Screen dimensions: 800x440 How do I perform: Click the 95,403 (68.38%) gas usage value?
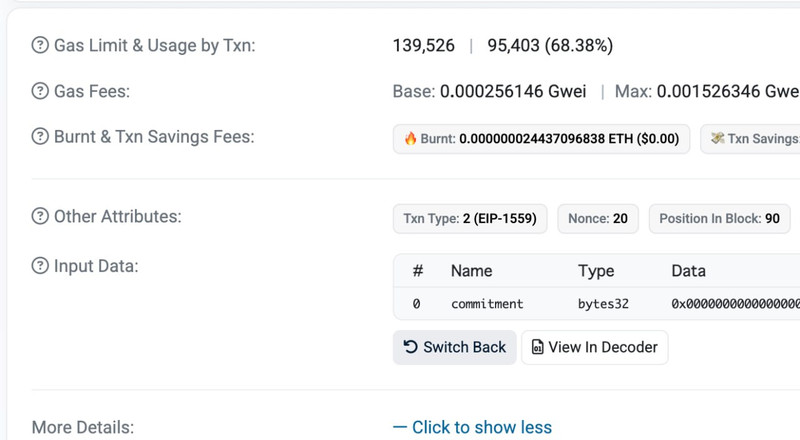(550, 46)
